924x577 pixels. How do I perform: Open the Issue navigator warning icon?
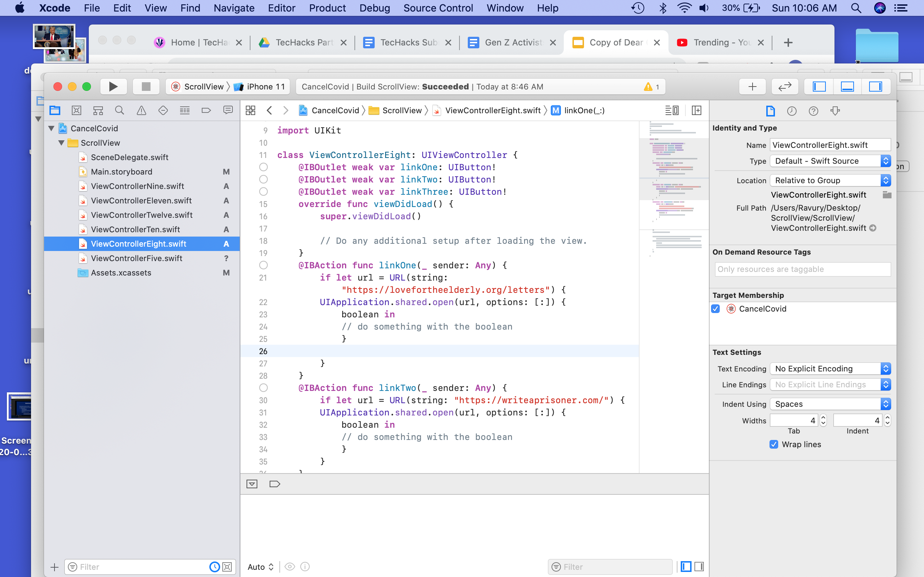pos(141,111)
